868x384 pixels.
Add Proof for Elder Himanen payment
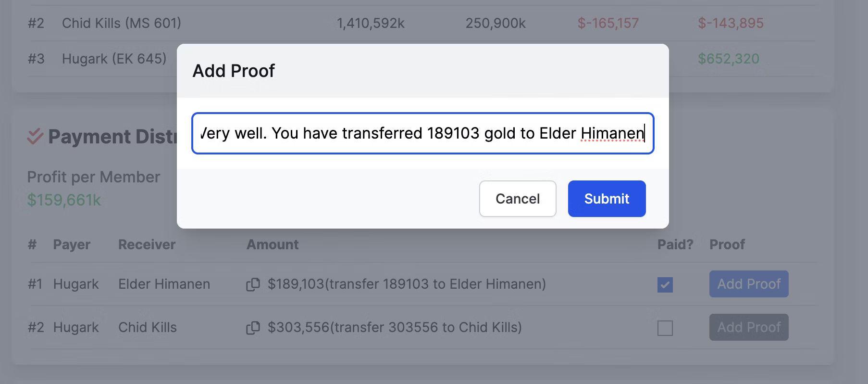(749, 284)
